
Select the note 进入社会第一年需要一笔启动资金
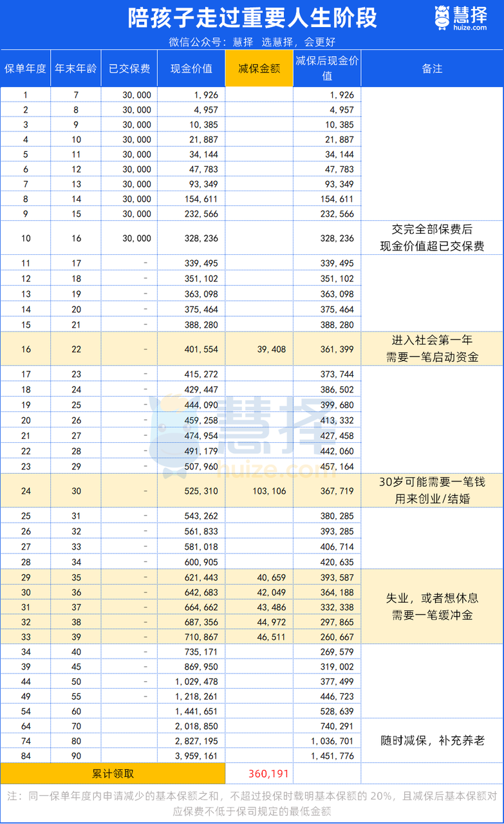coord(432,349)
